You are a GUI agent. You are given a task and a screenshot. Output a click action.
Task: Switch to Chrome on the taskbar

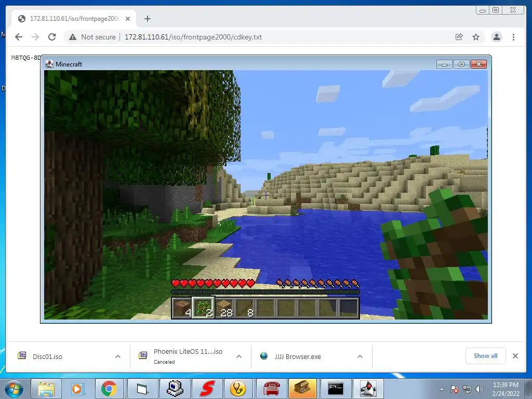point(109,389)
